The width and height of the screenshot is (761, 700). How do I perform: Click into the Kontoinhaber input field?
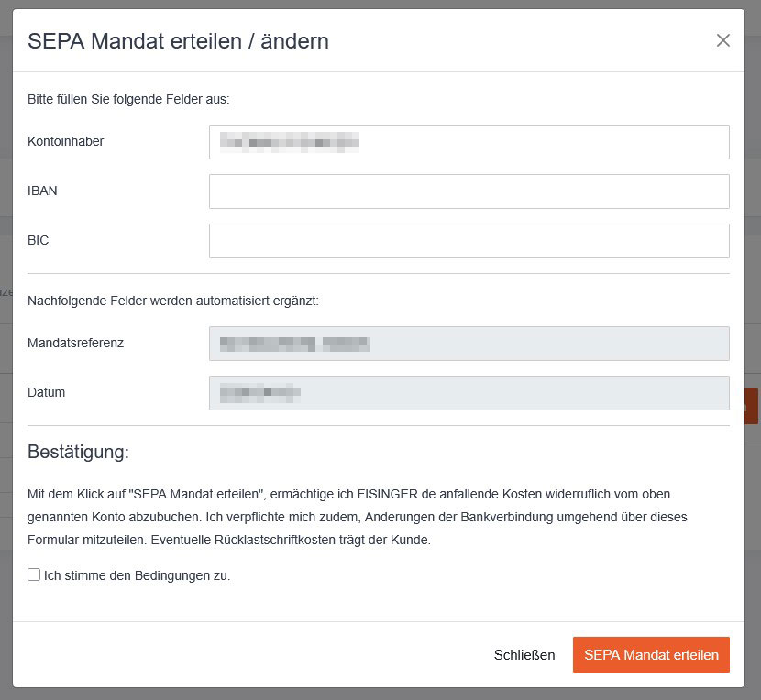469,142
